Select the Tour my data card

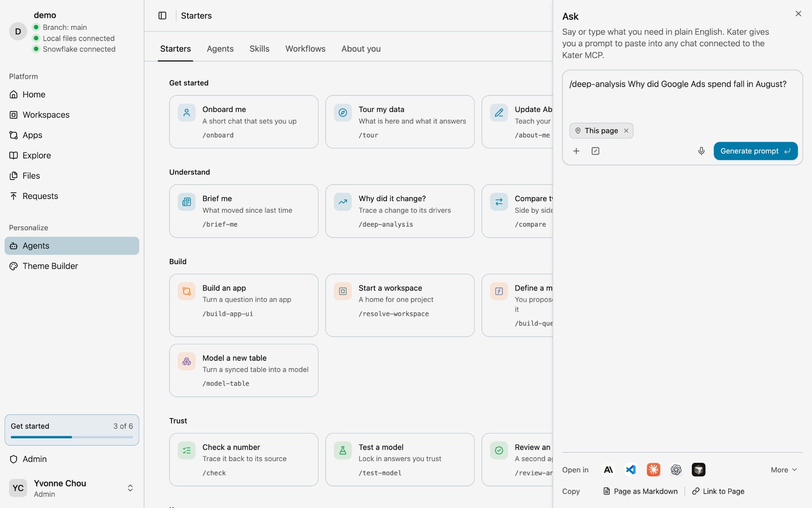[400, 122]
